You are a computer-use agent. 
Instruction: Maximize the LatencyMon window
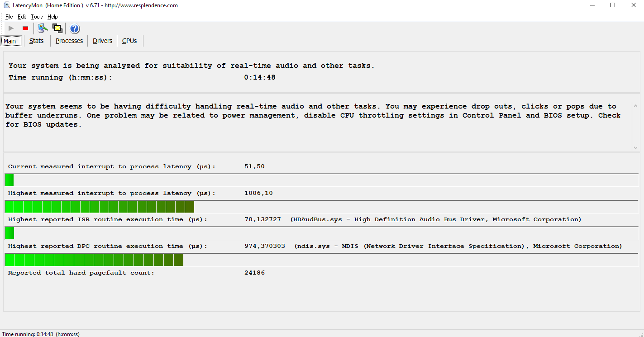(x=613, y=5)
